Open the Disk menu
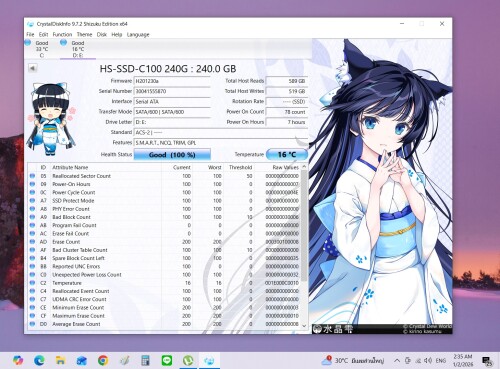The image size is (500, 369). (x=102, y=34)
